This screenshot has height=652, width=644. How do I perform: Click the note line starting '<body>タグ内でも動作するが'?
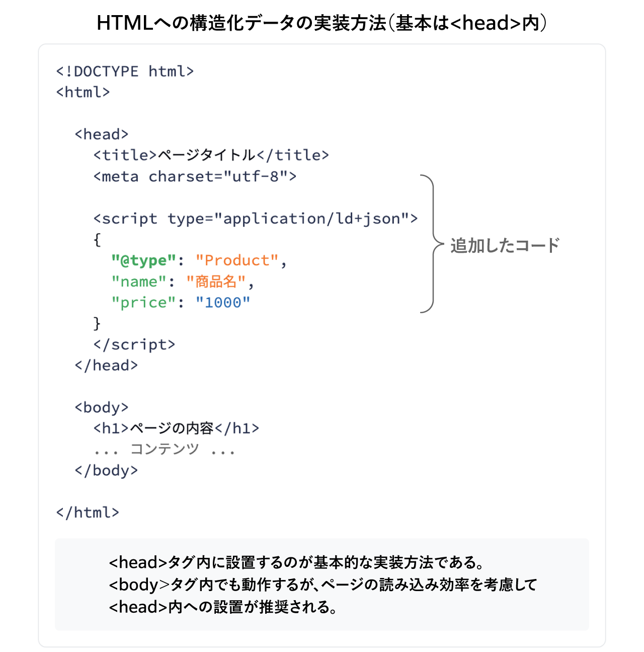pos(323,585)
